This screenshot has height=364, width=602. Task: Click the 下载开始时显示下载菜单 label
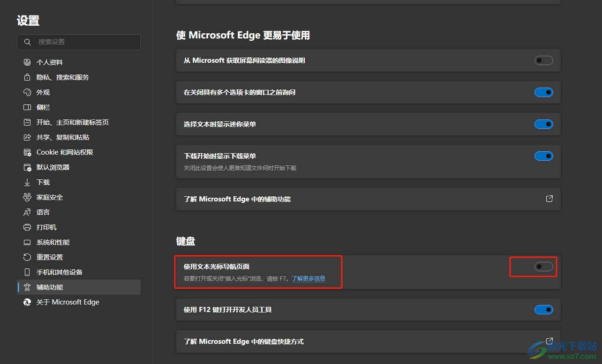click(x=220, y=156)
